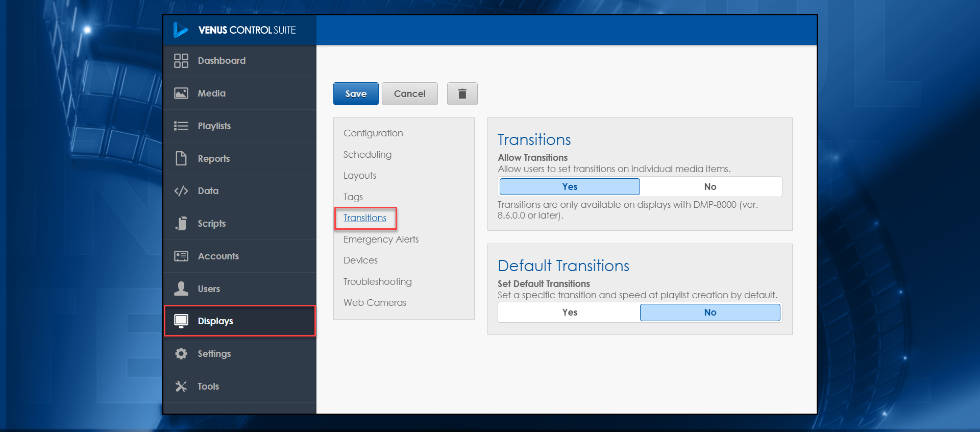
Task: Click the Venus Control Suite logo icon
Action: click(180, 30)
